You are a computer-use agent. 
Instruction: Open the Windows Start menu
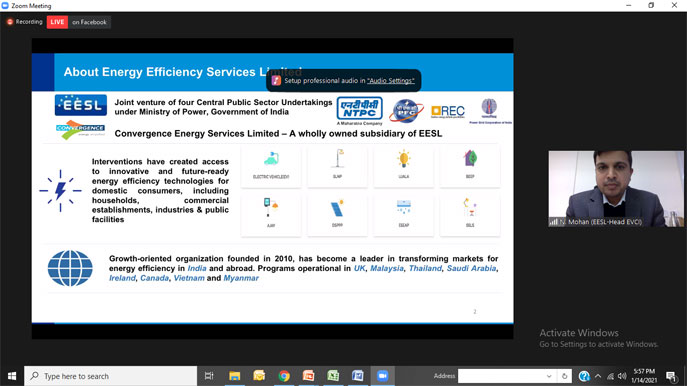(x=12, y=376)
